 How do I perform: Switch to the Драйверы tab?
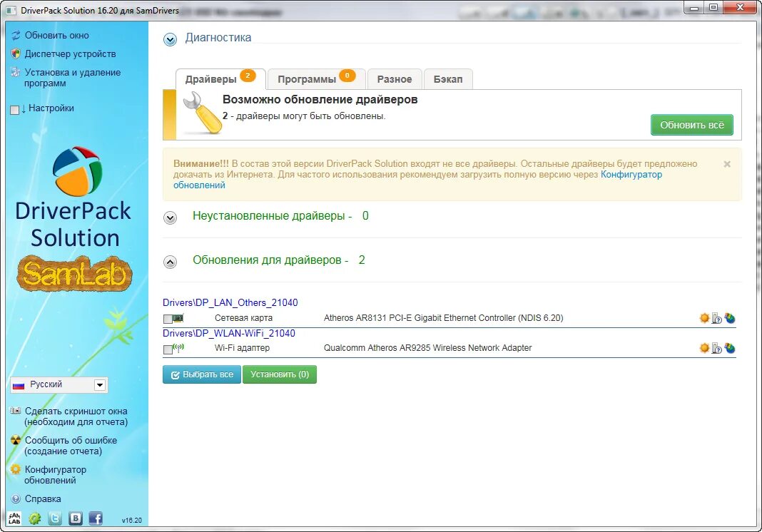pyautogui.click(x=220, y=79)
